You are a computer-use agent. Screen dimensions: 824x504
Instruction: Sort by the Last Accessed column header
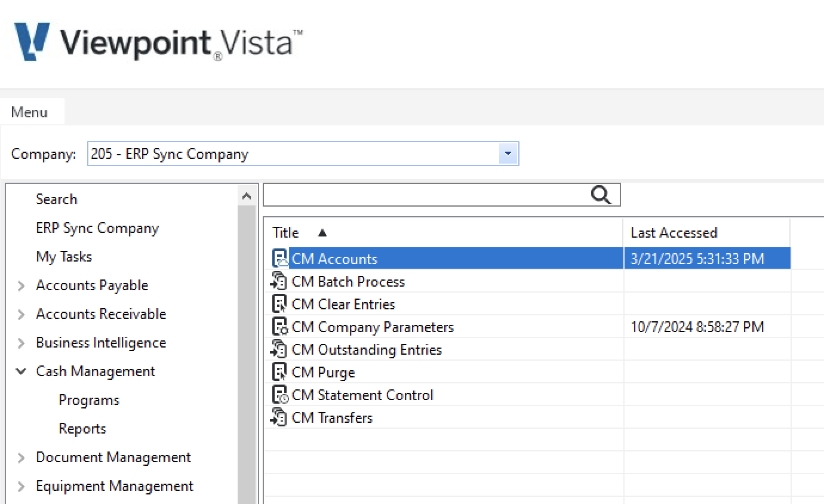coord(674,232)
